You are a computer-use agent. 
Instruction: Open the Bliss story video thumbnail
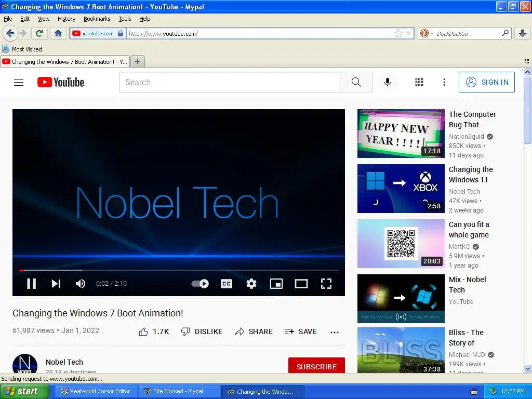[x=401, y=350]
